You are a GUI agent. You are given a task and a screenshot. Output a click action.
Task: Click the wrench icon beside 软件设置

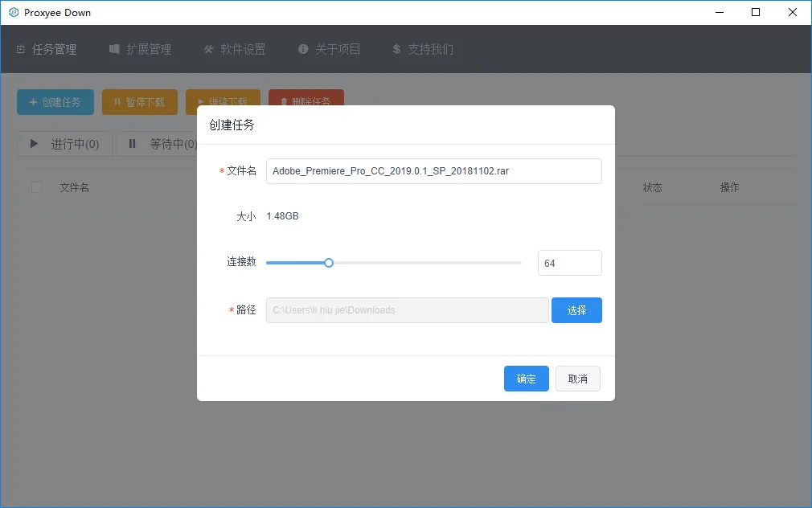209,49
